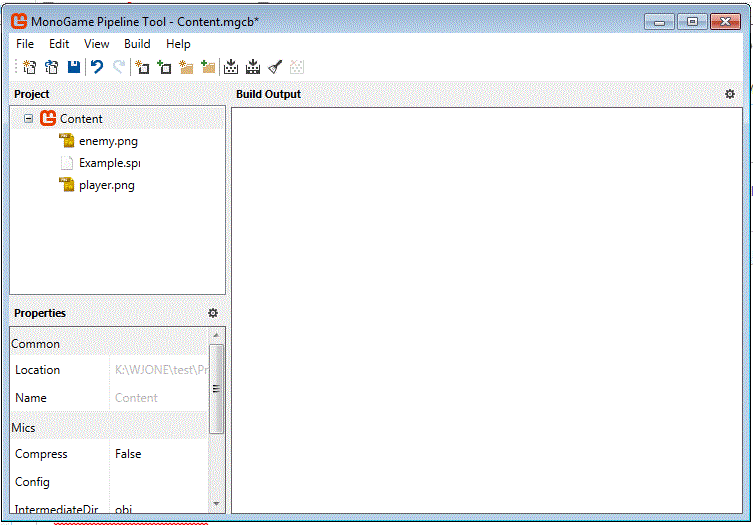Open the Edit menu
The image size is (753, 525).
59,44
